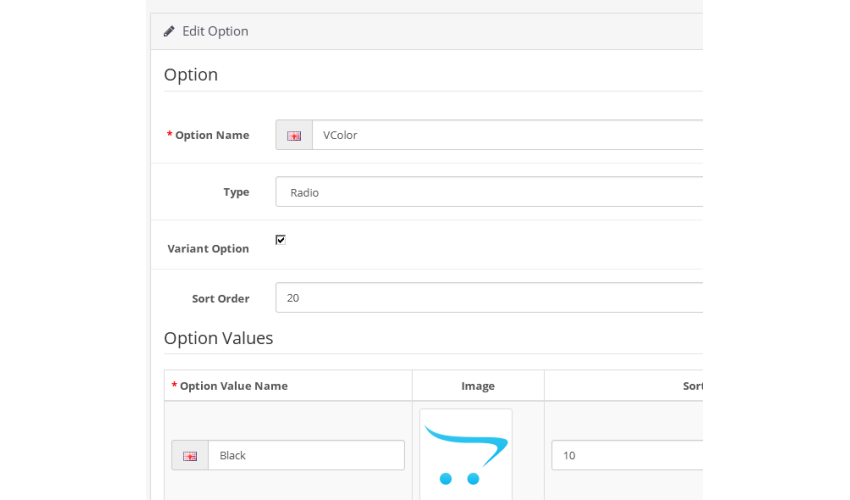Uncheck the Variant Option checkbox
Viewport: 850px width, 500px height.
[x=280, y=240]
